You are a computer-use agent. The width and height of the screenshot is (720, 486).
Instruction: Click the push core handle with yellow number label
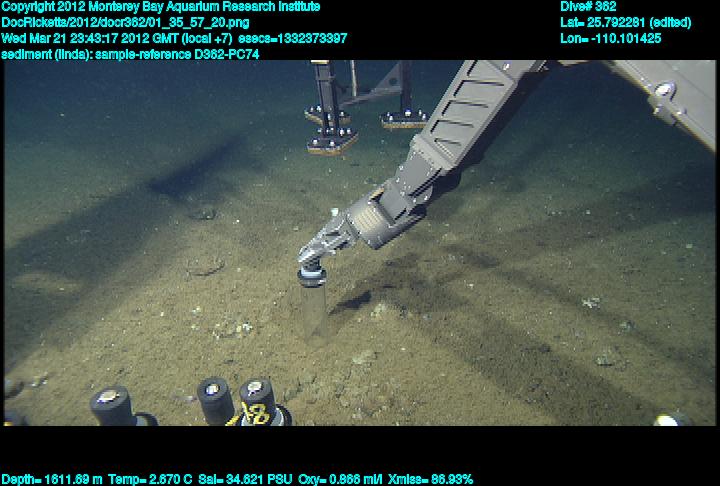pos(259,402)
